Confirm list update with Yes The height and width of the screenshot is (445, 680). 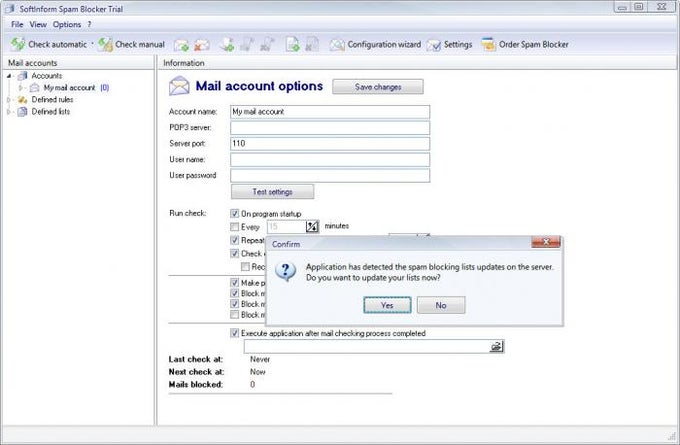[x=387, y=305]
